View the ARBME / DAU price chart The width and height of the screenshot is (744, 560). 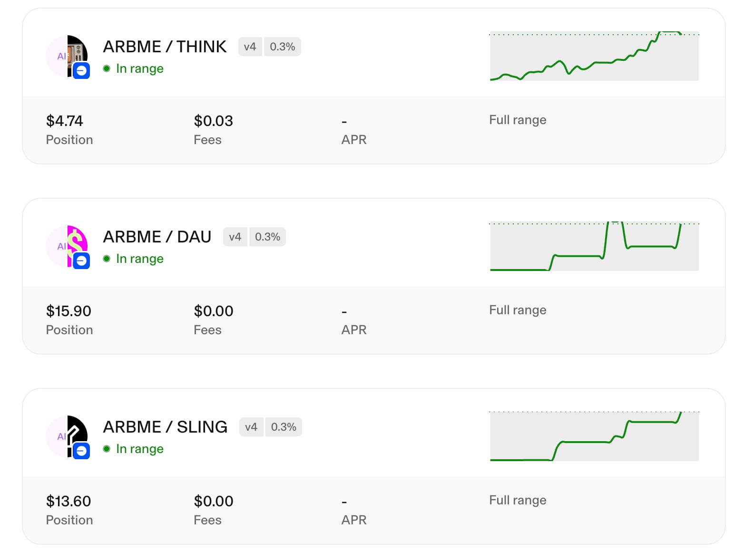click(x=594, y=246)
